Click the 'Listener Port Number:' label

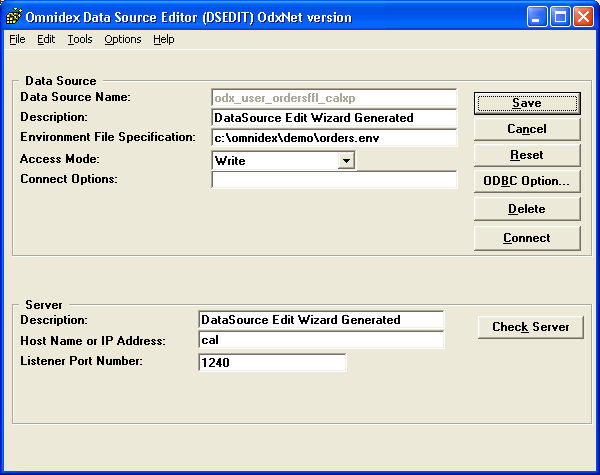pyautogui.click(x=81, y=361)
